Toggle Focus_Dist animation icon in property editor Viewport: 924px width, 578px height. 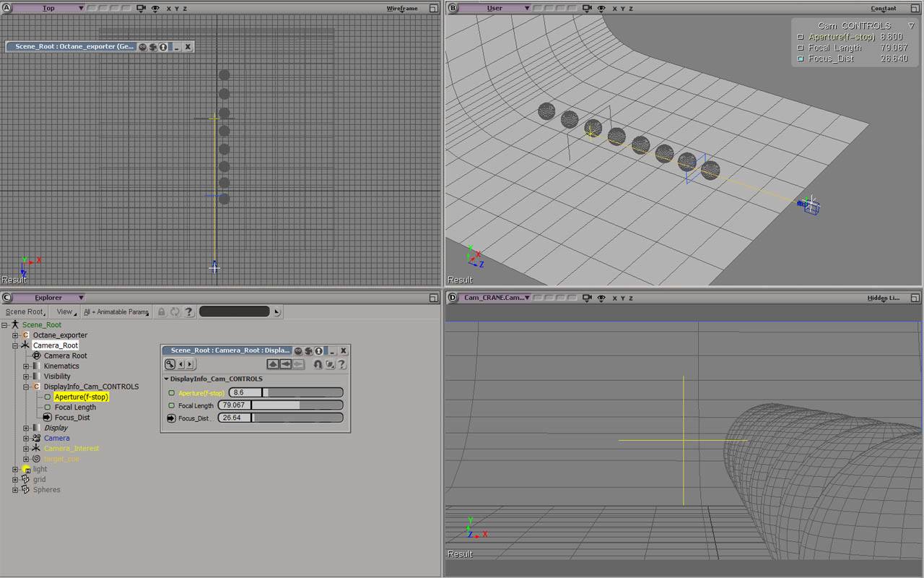(x=172, y=418)
